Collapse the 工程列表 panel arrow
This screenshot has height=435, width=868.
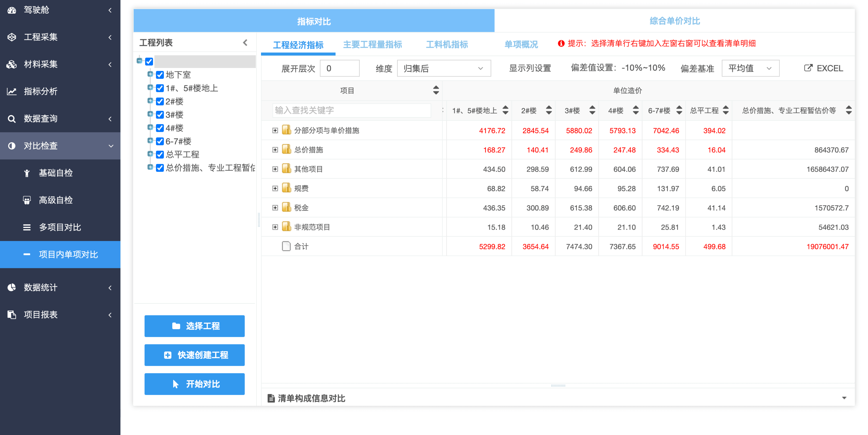coord(245,43)
